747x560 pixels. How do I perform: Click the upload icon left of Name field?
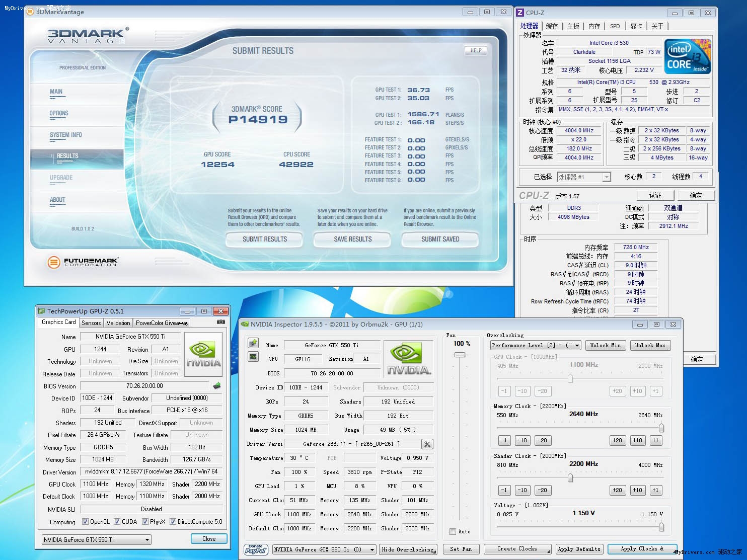[253, 343]
